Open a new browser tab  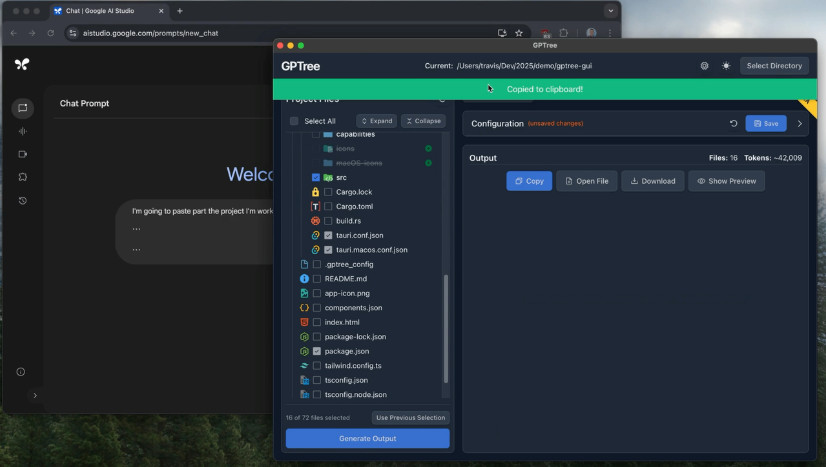180,11
